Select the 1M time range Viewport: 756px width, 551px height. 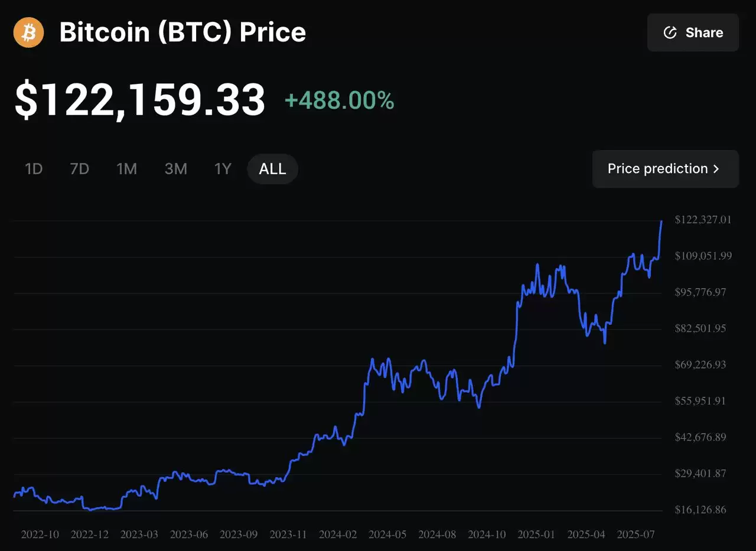point(126,169)
